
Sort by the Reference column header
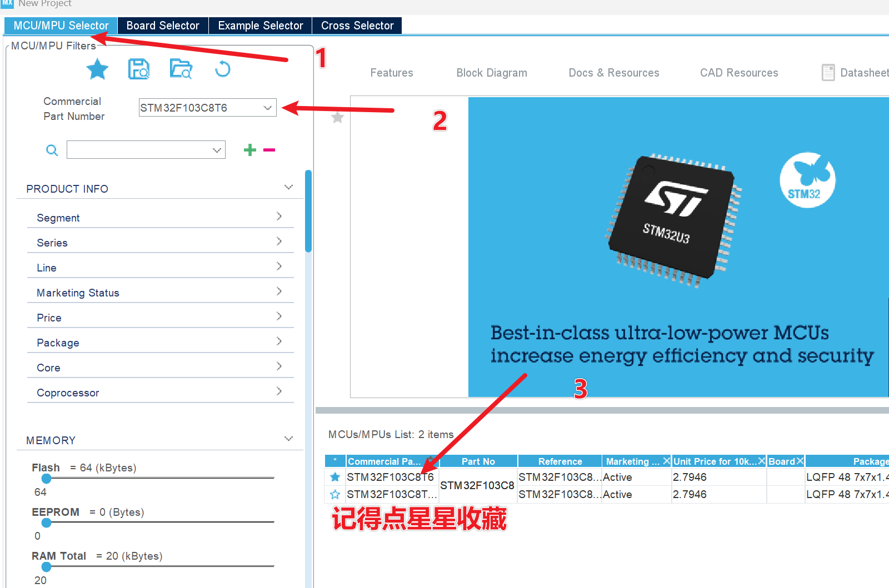pos(560,461)
